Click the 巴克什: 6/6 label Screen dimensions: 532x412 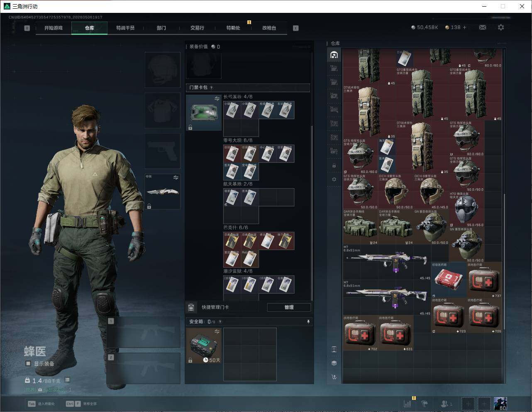(x=235, y=228)
